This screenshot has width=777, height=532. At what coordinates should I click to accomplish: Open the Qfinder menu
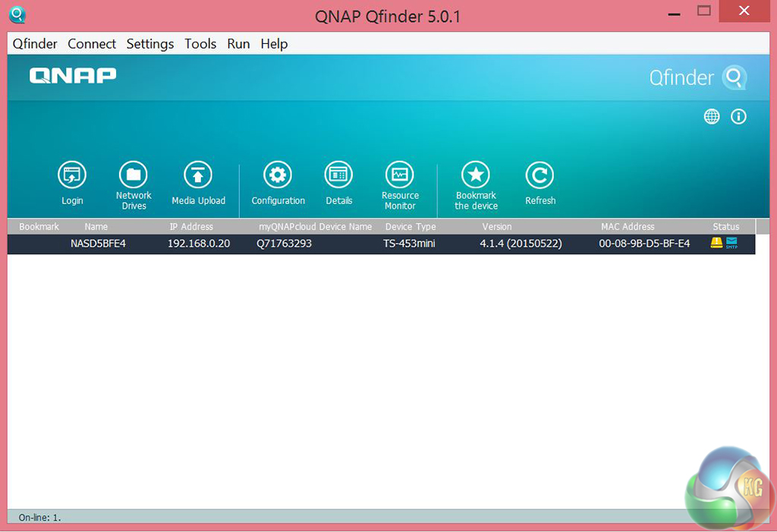click(x=35, y=44)
